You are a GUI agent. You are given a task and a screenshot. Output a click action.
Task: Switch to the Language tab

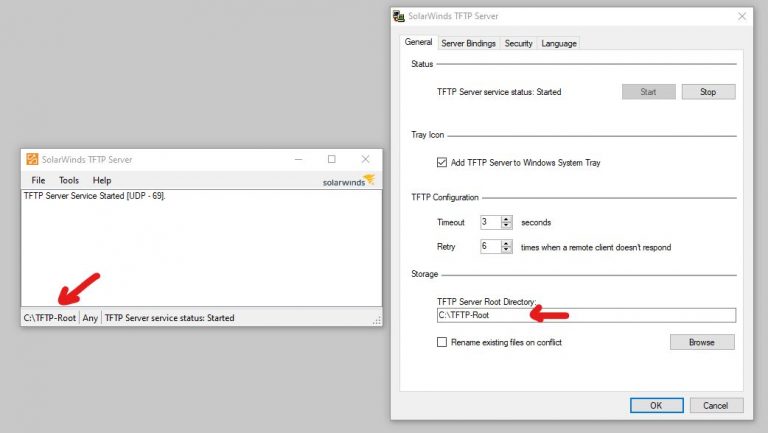pos(559,43)
